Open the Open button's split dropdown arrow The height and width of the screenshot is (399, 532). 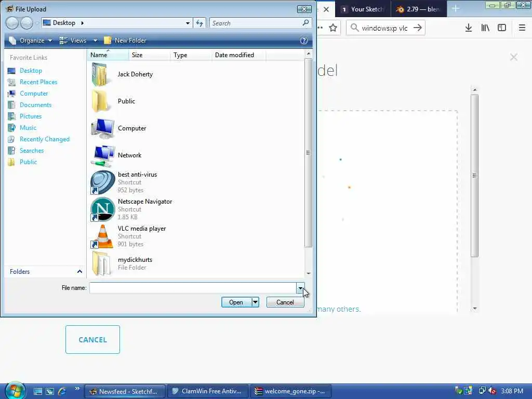click(x=255, y=302)
